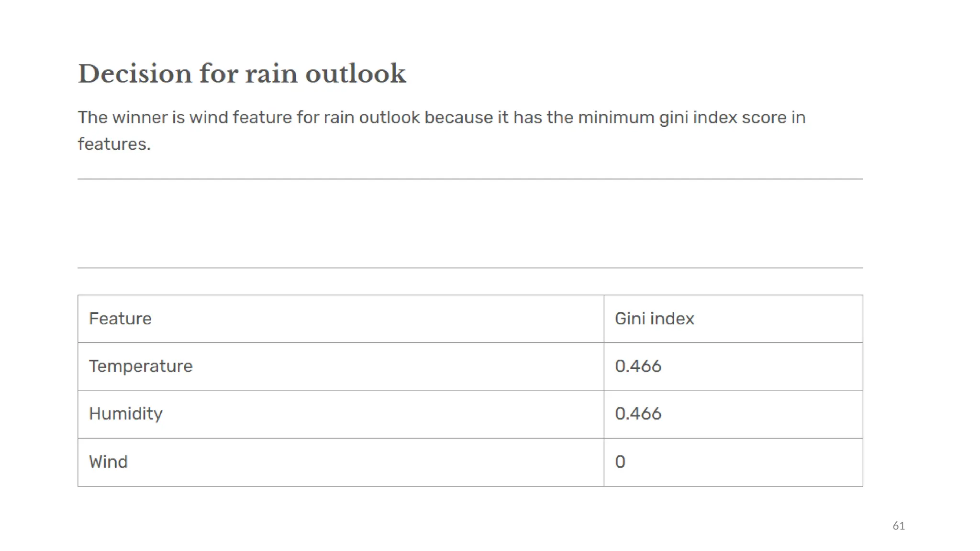The width and height of the screenshot is (980, 551).
Task: Click the word 'Decision' in the title
Action: tap(135, 74)
